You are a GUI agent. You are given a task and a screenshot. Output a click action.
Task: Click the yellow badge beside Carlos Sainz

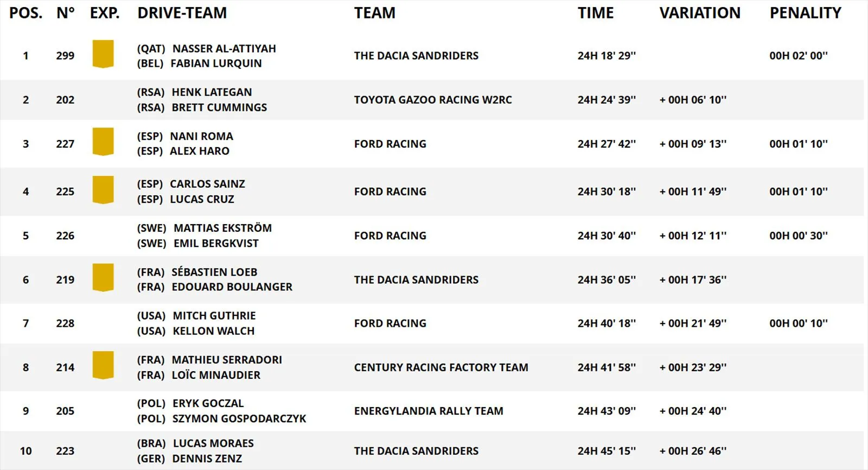click(x=103, y=190)
